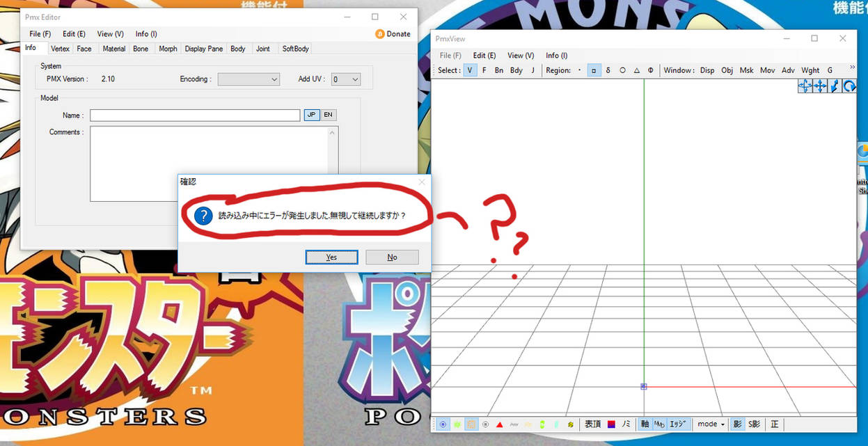Click the Donate coin icon in Pmx Editor

point(380,33)
